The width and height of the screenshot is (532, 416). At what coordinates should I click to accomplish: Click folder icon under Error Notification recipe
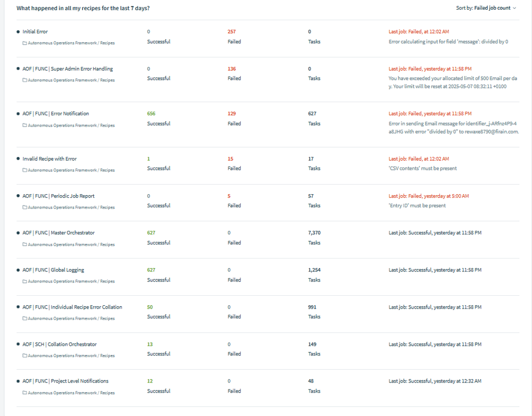pyautogui.click(x=24, y=126)
